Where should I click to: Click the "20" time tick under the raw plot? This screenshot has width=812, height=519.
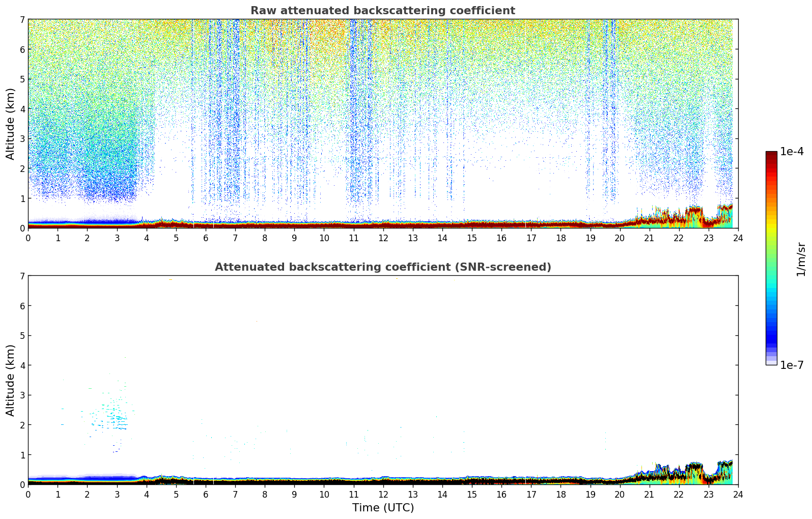620,238
